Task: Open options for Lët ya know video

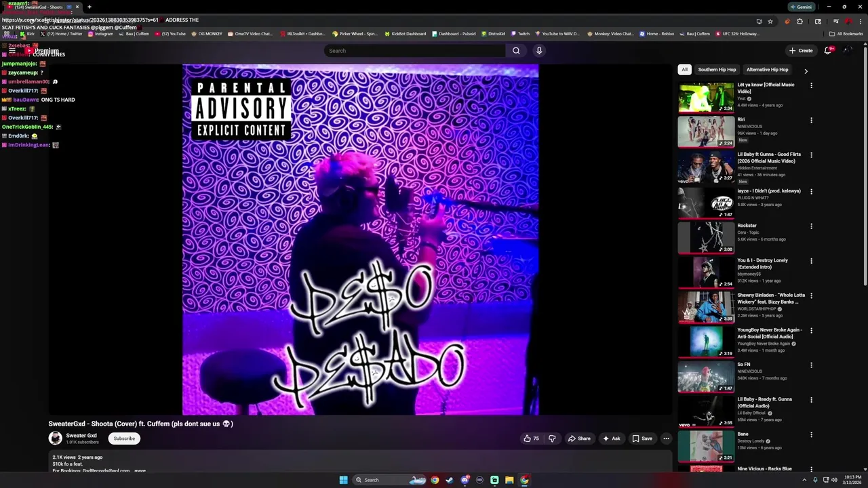Action: point(811,86)
